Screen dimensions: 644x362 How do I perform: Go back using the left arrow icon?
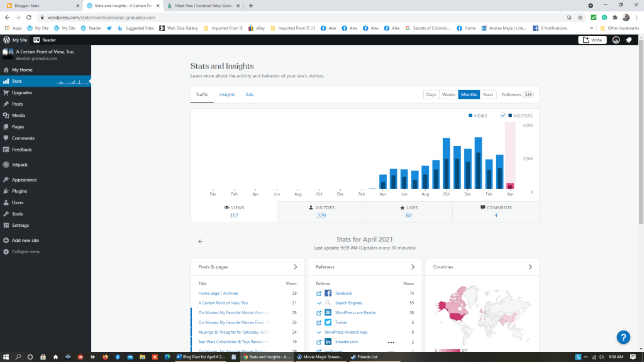coord(200,241)
